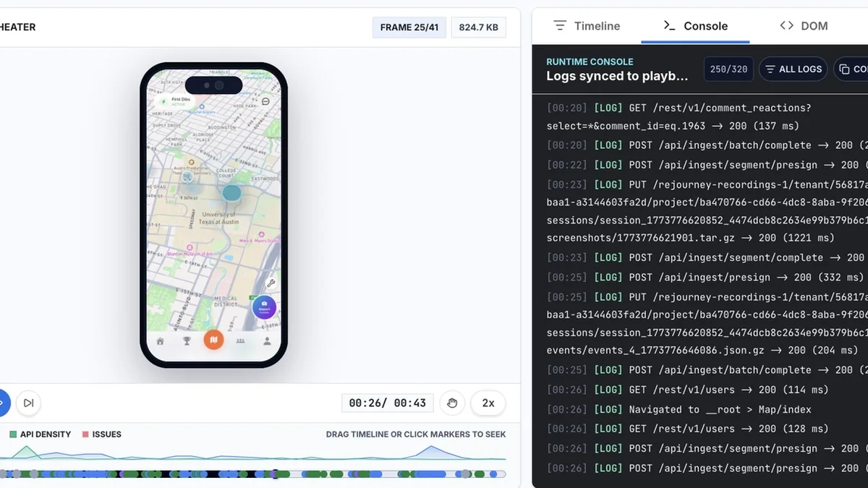Select the 'Navigated to __root > Map/index' log
868x488 pixels.
click(679, 409)
